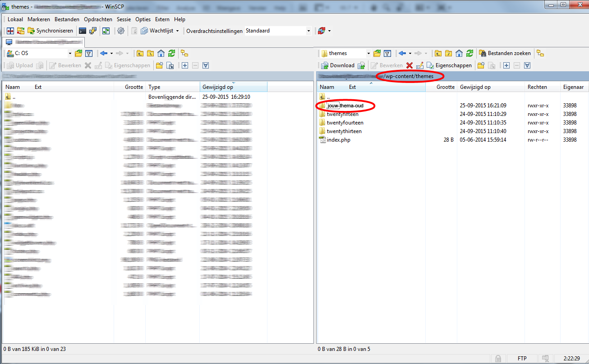Expand the Wachtlijst queue dropdown arrow

pos(177,31)
